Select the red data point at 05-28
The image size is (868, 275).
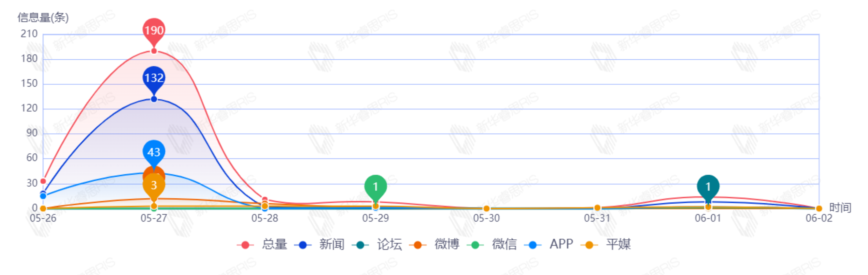pyautogui.click(x=265, y=200)
